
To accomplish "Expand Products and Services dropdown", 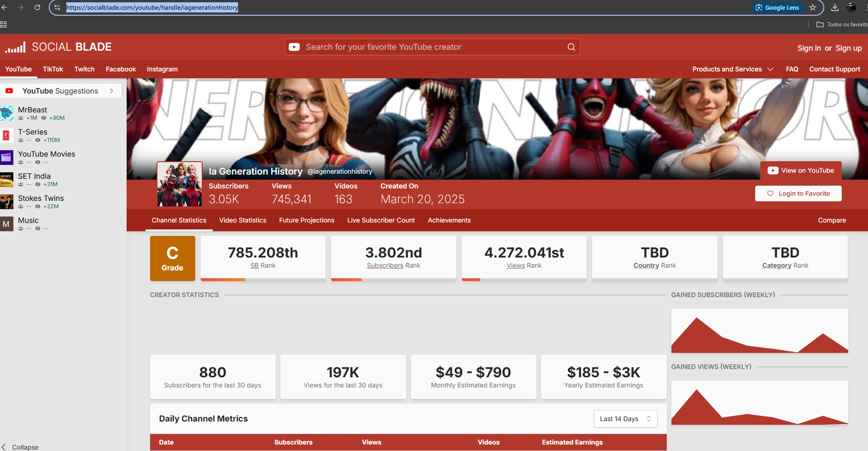I will [732, 69].
